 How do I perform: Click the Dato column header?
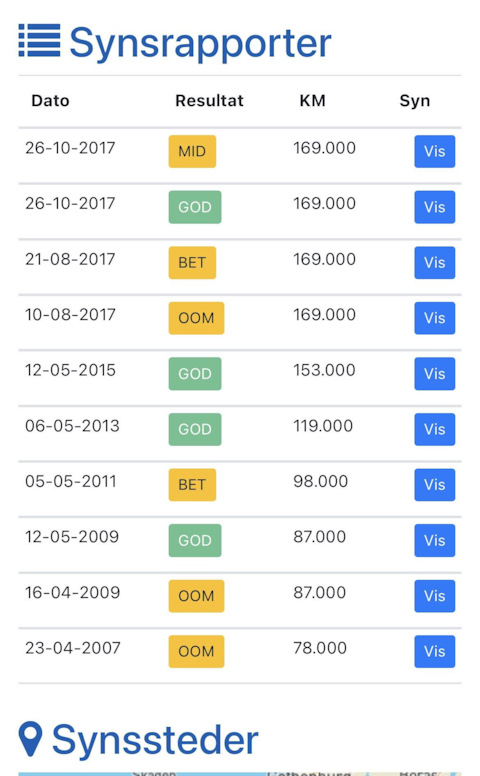[50, 100]
